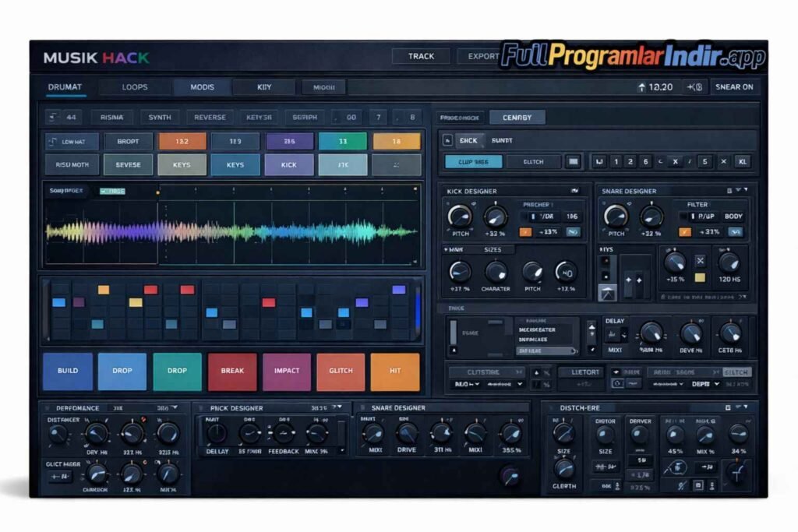
Task: Click the small icon left of 44 field
Action: (x=53, y=118)
